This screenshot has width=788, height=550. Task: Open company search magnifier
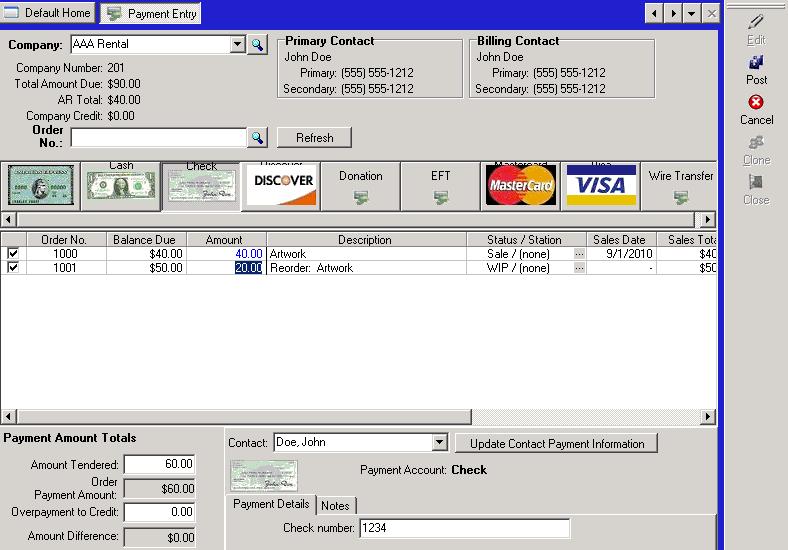[257, 44]
